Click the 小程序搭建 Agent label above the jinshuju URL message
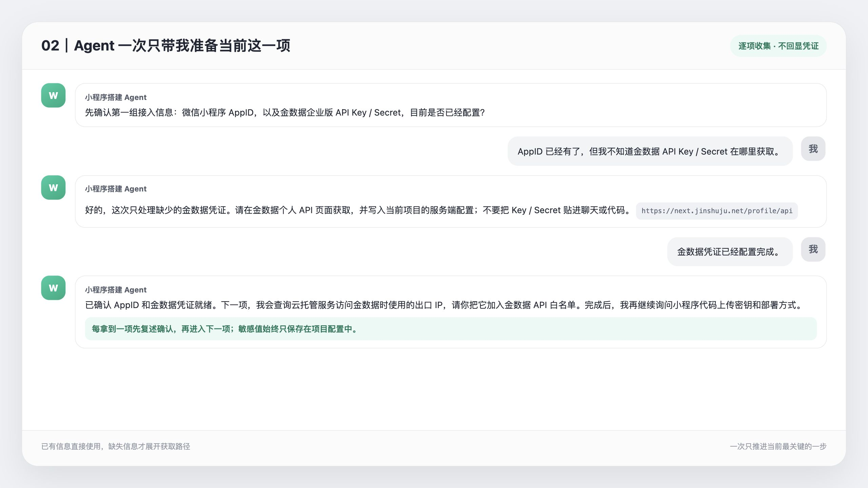The image size is (868, 488). pos(116,189)
